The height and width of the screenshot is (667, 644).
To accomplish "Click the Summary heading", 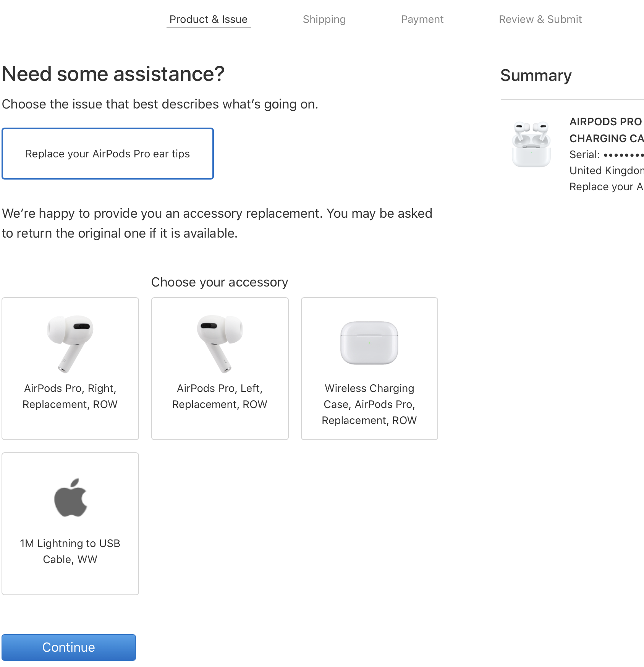I will pyautogui.click(x=536, y=76).
